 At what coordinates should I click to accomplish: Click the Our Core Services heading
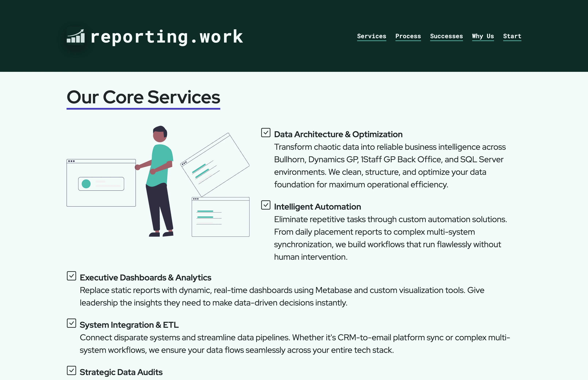pyautogui.click(x=143, y=97)
